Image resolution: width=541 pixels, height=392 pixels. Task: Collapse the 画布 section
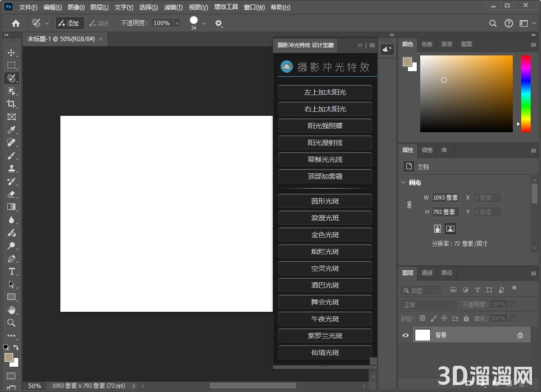(x=403, y=183)
